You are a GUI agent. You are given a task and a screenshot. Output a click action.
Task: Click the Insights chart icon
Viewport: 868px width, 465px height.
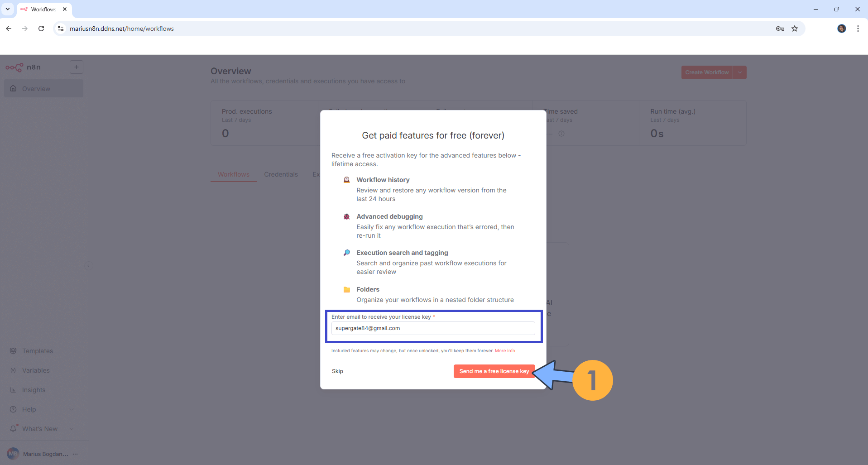[13, 390]
